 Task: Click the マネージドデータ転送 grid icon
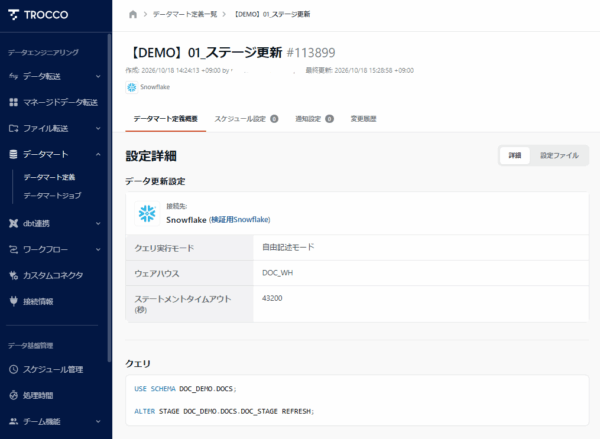pyautogui.click(x=13, y=102)
